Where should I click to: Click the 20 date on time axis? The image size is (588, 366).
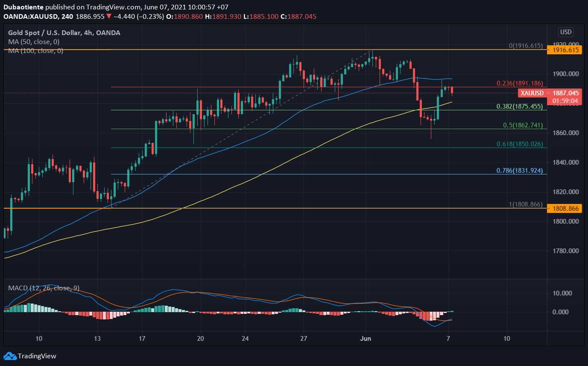200,339
